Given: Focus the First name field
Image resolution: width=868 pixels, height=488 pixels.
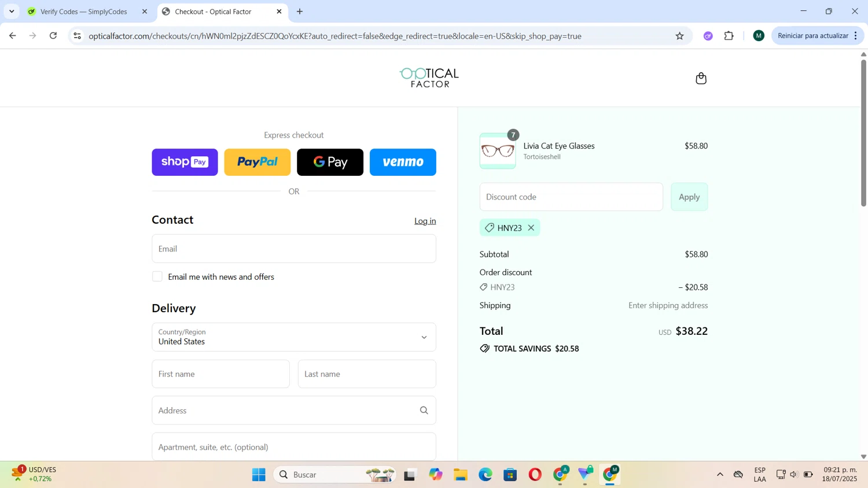Looking at the screenshot, I should [220, 374].
